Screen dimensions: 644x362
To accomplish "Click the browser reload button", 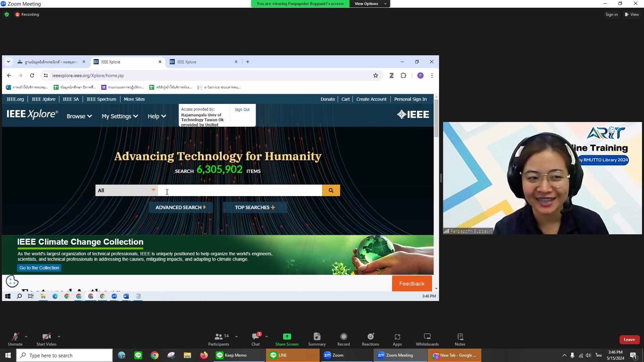I will pos(32,75).
